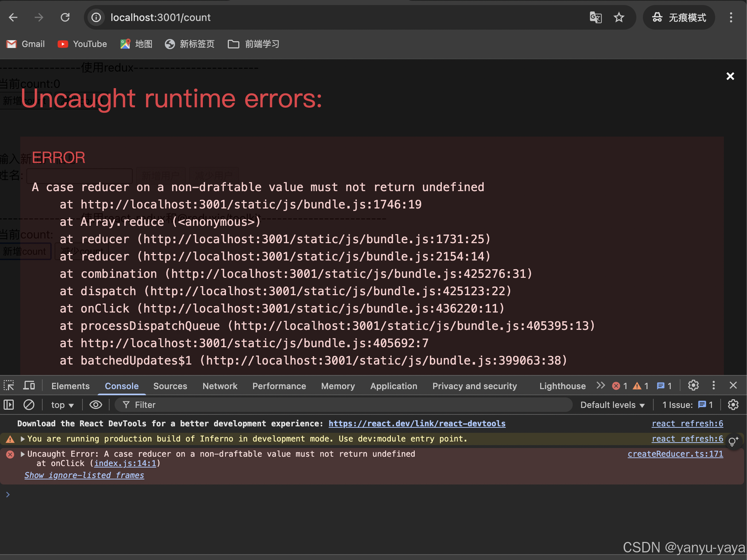
Task: Open the top context dropdown
Action: tap(62, 405)
